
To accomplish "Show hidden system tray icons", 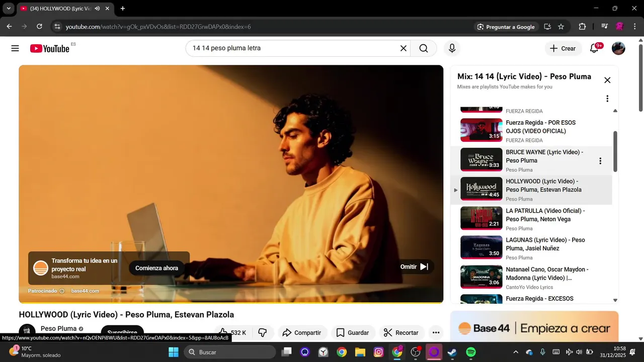I will [515, 352].
